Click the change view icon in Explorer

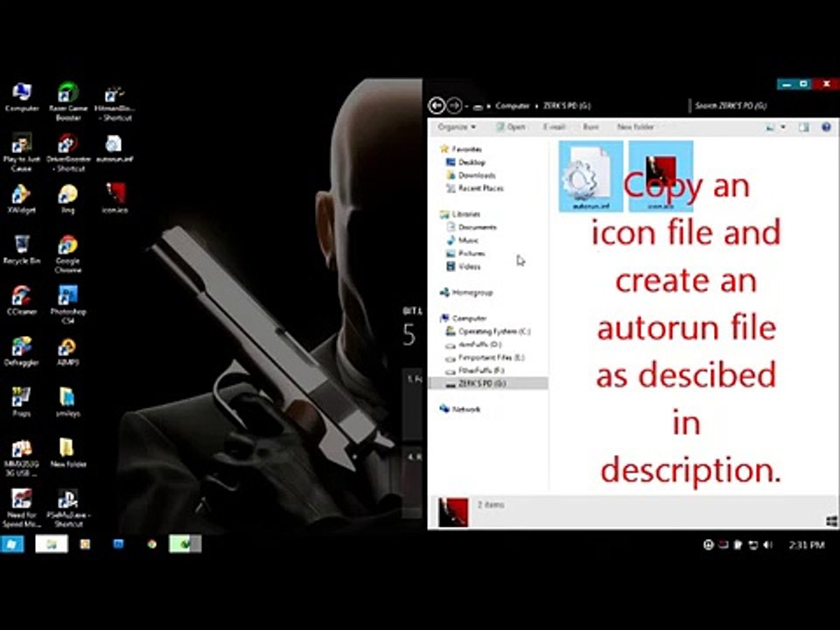[770, 127]
